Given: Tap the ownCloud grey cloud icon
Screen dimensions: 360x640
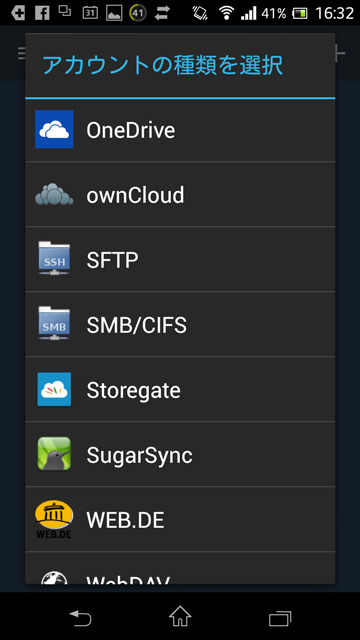Looking at the screenshot, I should (x=54, y=194).
